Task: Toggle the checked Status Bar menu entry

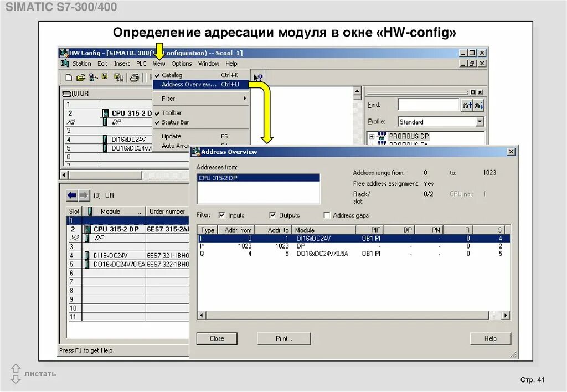Action: tap(200, 122)
